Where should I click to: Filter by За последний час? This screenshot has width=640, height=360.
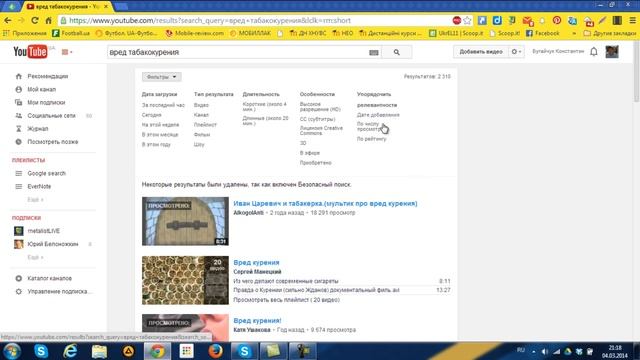[163, 105]
